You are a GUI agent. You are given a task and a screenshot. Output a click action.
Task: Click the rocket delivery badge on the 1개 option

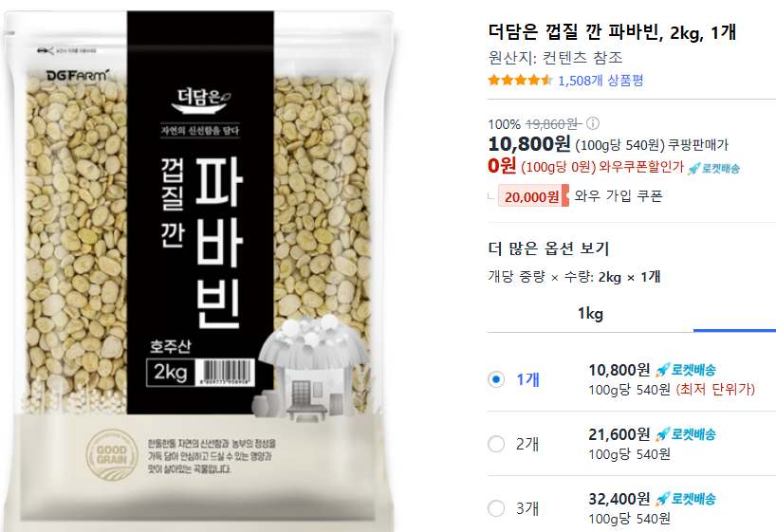click(686, 370)
